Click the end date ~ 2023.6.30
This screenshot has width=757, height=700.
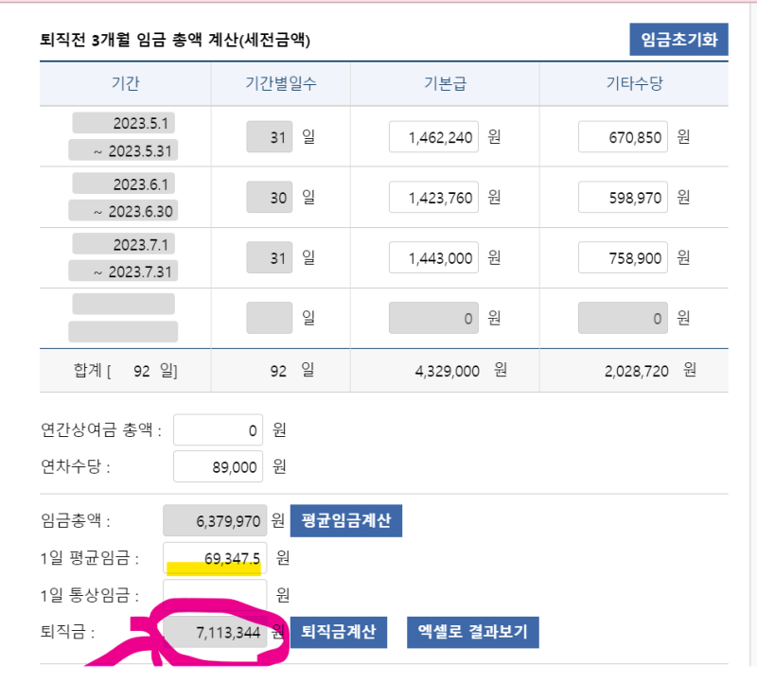click(x=123, y=211)
